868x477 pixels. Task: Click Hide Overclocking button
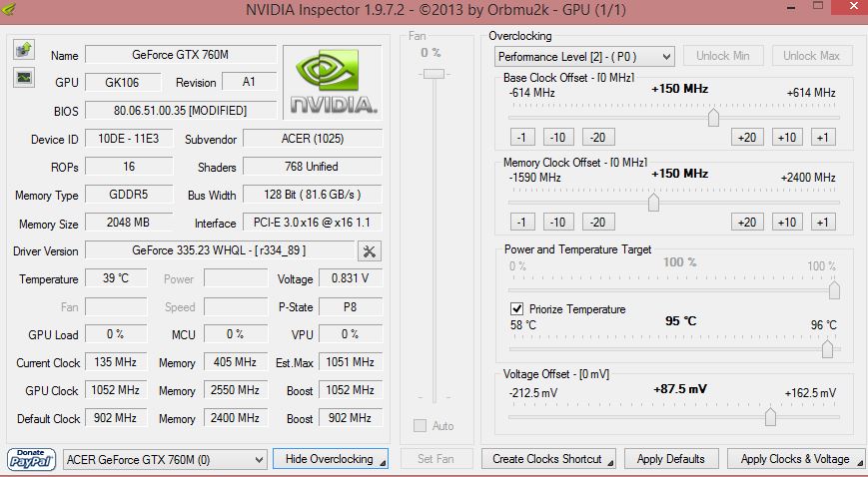point(331,459)
